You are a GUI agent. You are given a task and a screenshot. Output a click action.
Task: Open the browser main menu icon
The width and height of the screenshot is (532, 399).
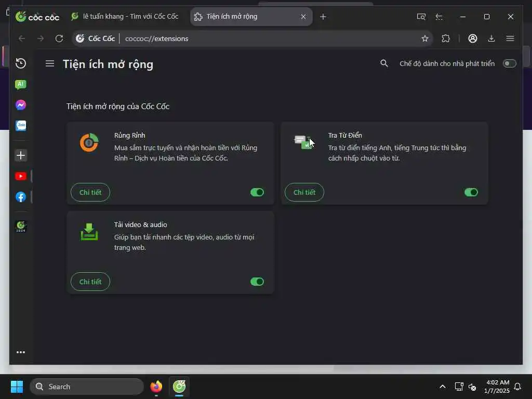510,38
